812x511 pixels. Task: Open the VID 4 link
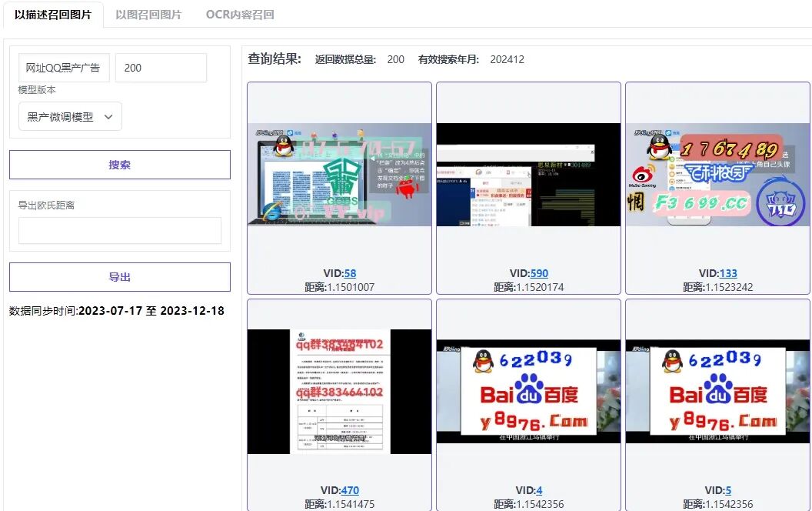pyautogui.click(x=539, y=490)
